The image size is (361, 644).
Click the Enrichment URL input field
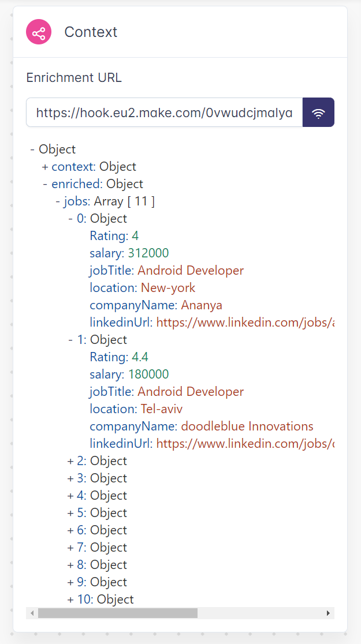point(165,113)
